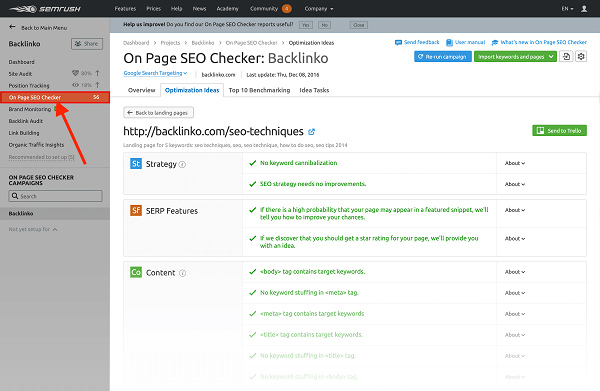Answer Yes to feedback banner
This screenshot has width=600, height=391.
click(x=305, y=25)
